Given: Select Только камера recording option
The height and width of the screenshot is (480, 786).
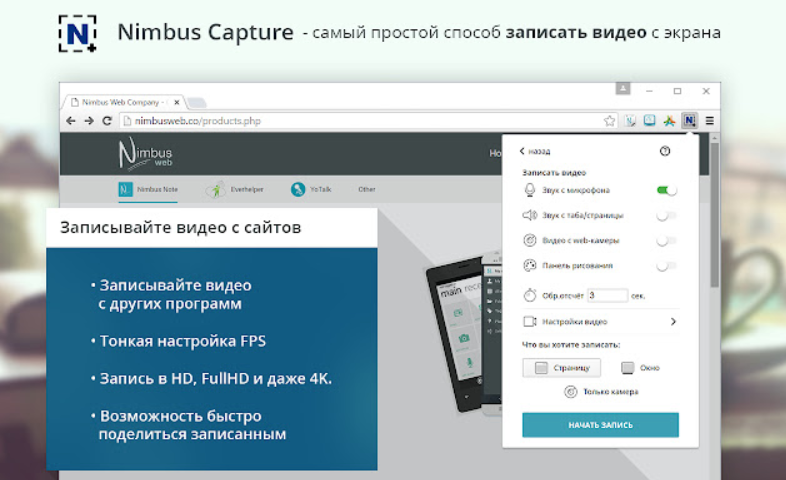Looking at the screenshot, I should (x=601, y=392).
